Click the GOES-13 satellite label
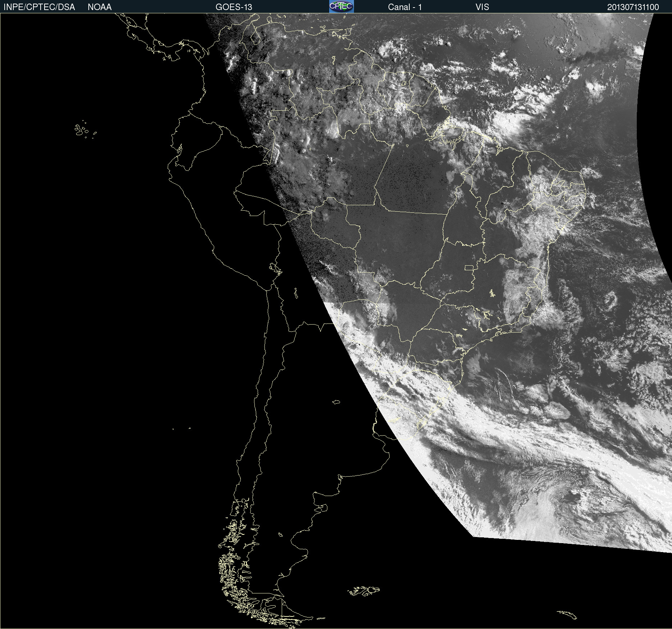The image size is (672, 629). click(x=234, y=7)
